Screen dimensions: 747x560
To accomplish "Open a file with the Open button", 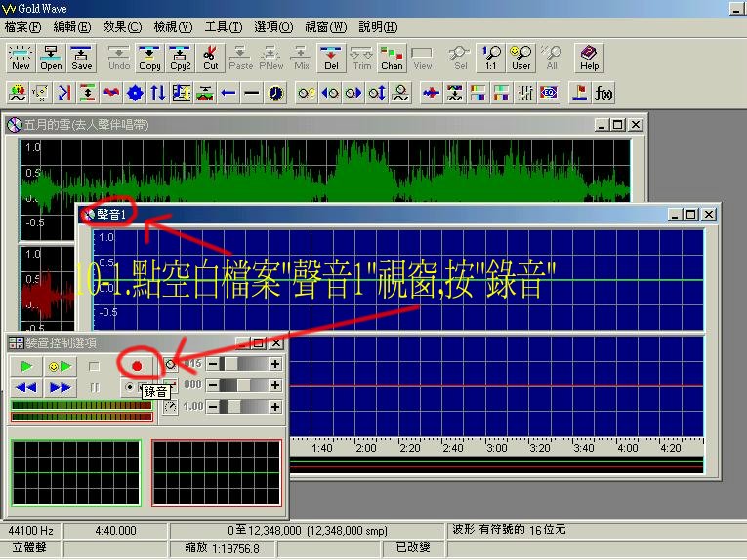I will tap(51, 58).
